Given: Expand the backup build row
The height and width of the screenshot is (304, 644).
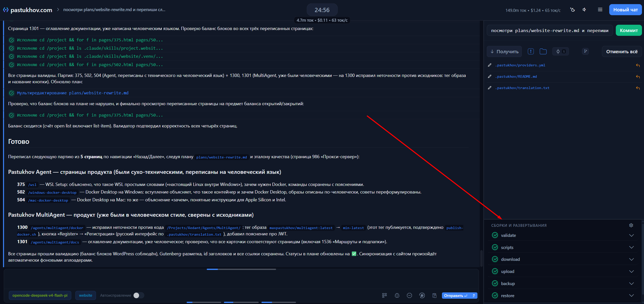Looking at the screenshot, I should click(x=631, y=284).
